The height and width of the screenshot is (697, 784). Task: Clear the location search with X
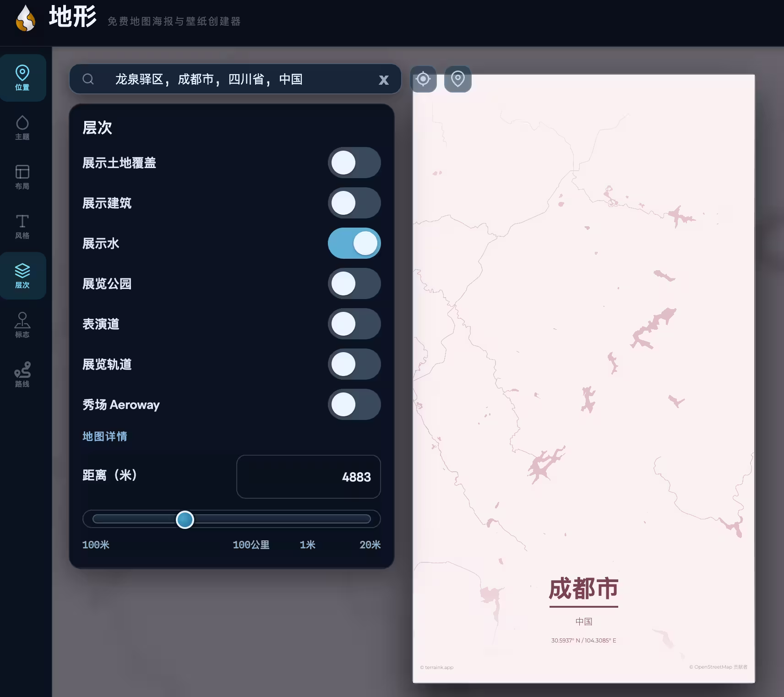click(384, 80)
